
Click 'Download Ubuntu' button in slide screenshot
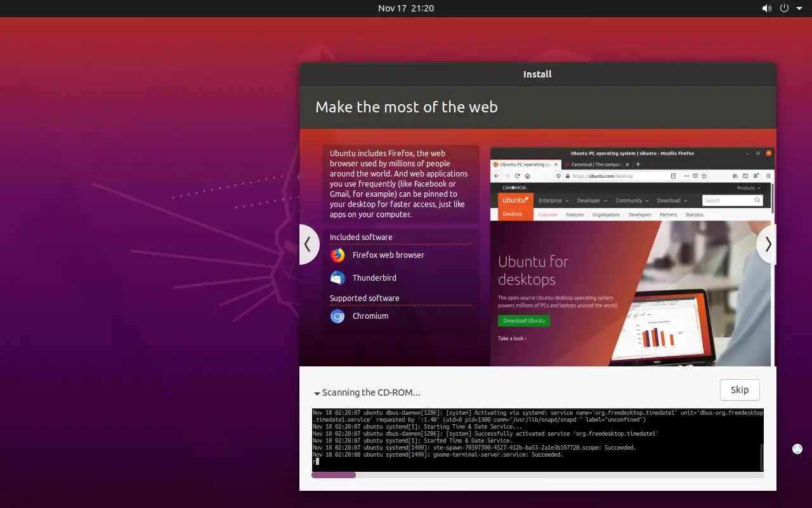pos(523,321)
